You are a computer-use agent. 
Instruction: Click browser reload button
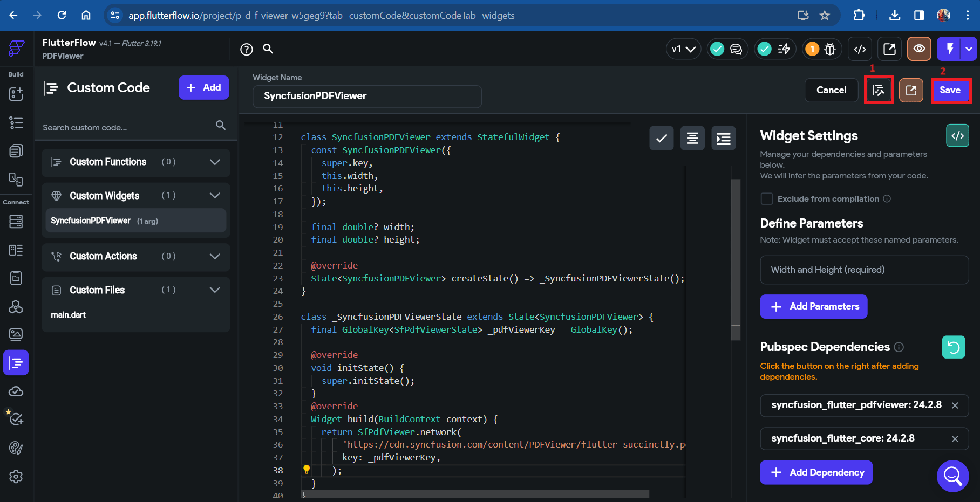coord(62,15)
